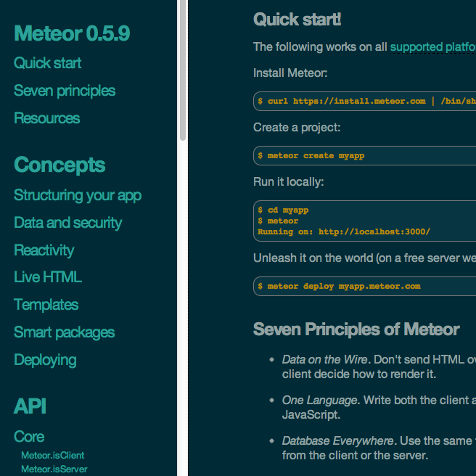Screen dimensions: 476x476
Task: Open Smart packages sidebar link
Action: click(65, 332)
